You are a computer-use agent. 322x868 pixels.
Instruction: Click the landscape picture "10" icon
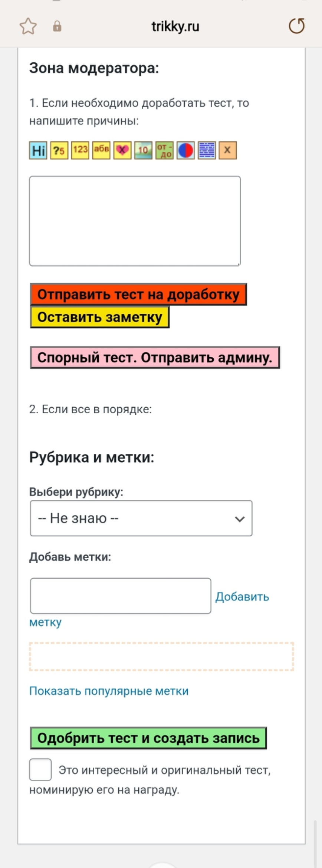point(143,151)
